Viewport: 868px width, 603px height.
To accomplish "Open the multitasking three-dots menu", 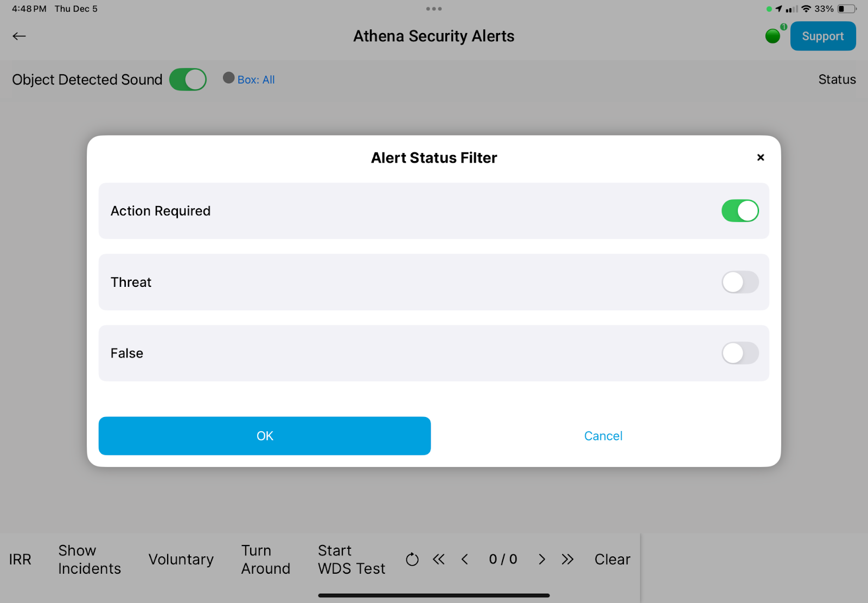I will (434, 9).
